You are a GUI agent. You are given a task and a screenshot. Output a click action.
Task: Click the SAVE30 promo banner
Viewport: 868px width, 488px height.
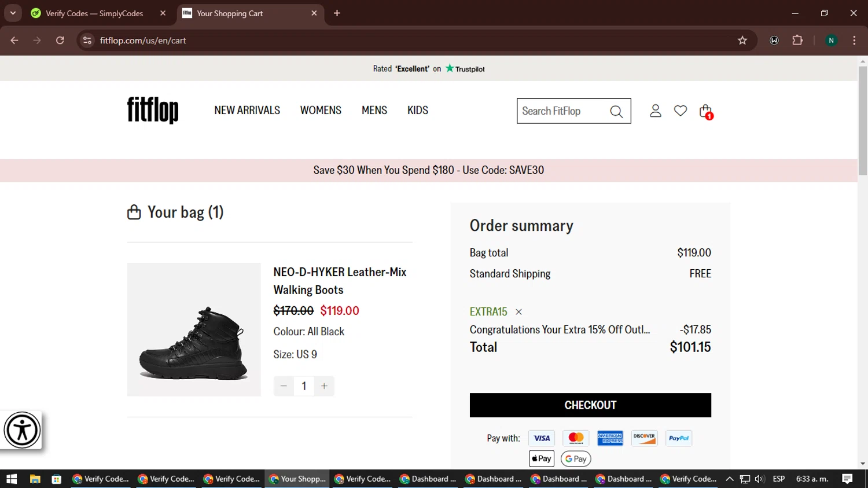click(x=429, y=170)
